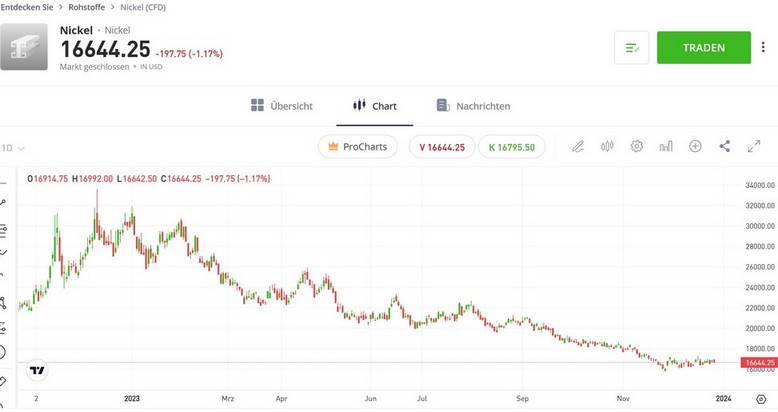
Task: Open time axis settings gear
Action: [760, 398]
